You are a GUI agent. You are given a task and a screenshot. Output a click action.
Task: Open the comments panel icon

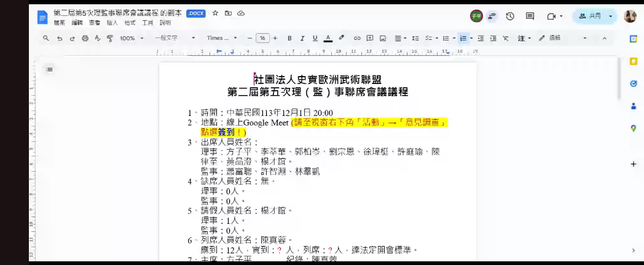(530, 16)
